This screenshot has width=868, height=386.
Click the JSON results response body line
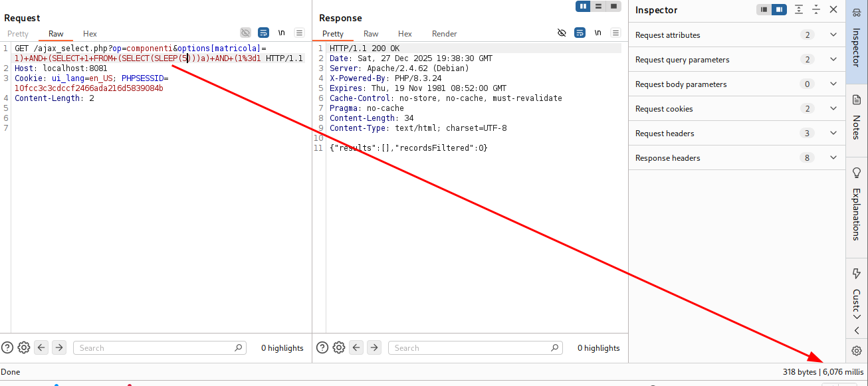coord(409,148)
